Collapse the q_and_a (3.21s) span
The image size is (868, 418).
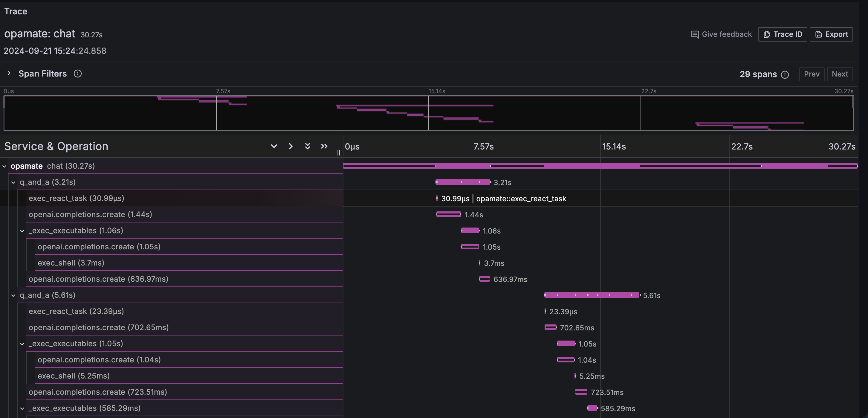13,182
